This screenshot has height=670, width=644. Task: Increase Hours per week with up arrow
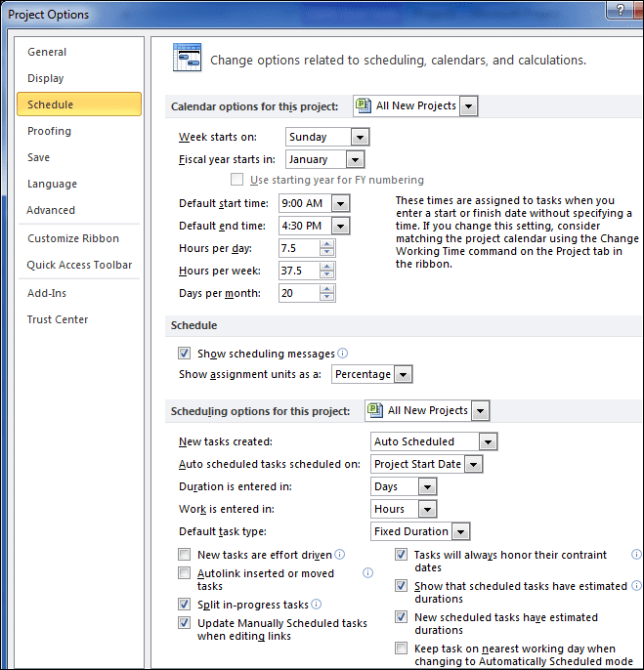(x=326, y=267)
